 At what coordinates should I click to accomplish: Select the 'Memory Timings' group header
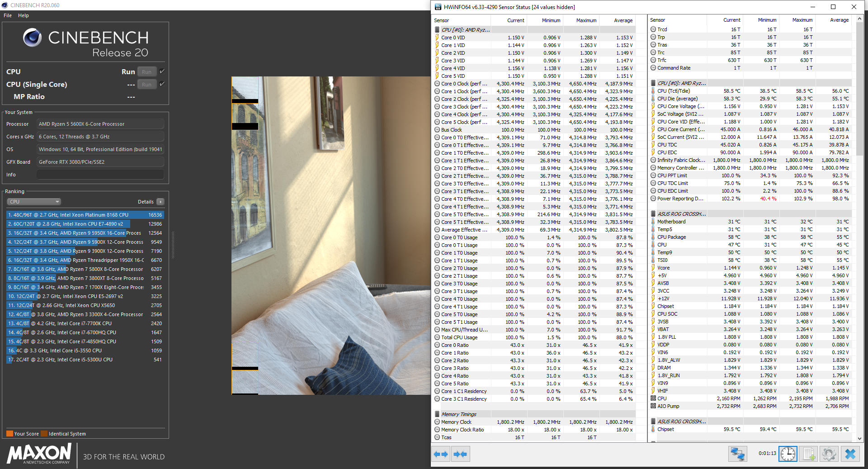pyautogui.click(x=535, y=414)
